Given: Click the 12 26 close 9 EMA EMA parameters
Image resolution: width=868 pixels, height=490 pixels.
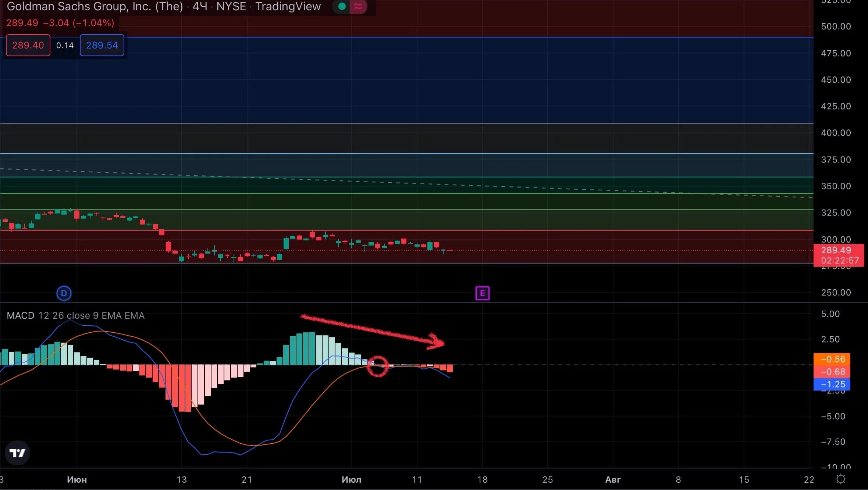Looking at the screenshot, I should [91, 315].
